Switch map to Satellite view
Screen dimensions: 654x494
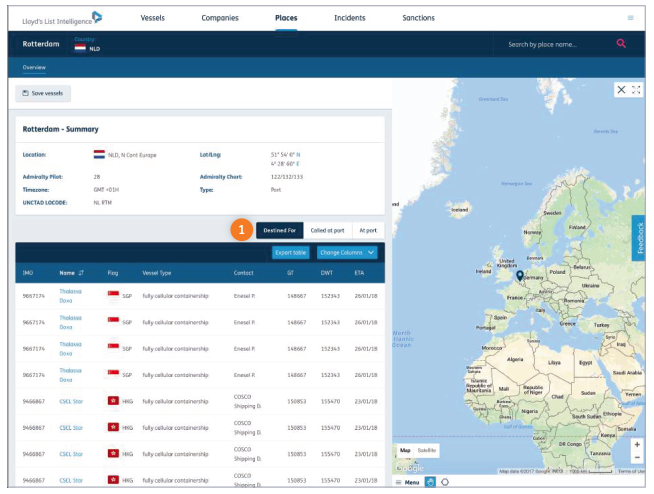427,451
